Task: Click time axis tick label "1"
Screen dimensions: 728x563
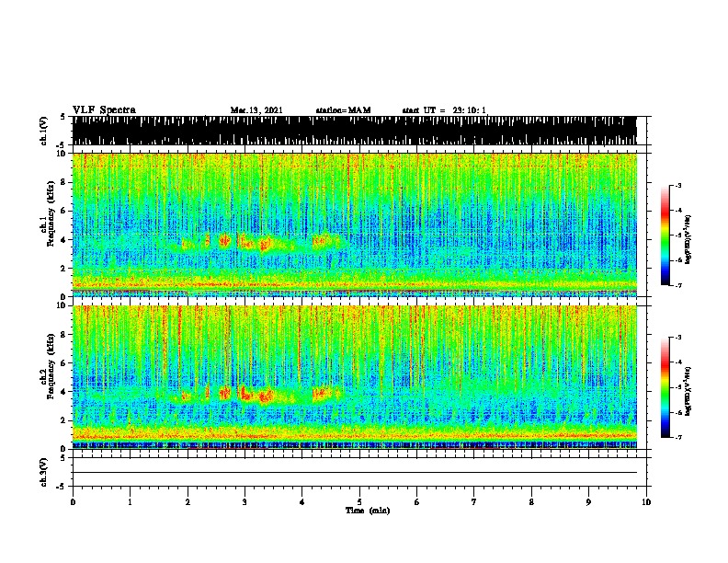Action: [x=130, y=502]
